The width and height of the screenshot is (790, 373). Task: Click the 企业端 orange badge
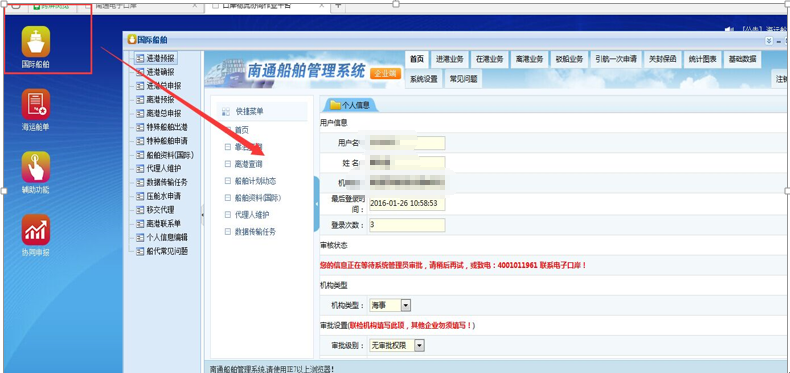coord(385,74)
